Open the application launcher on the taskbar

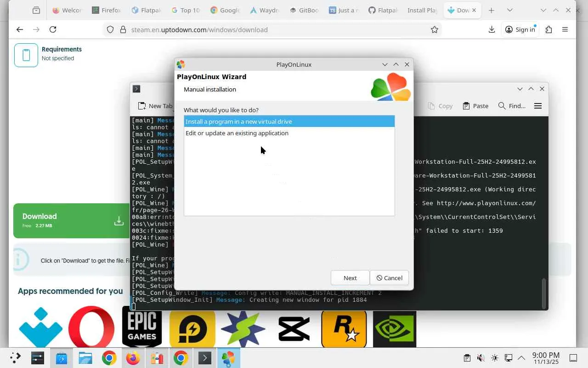tap(15, 358)
